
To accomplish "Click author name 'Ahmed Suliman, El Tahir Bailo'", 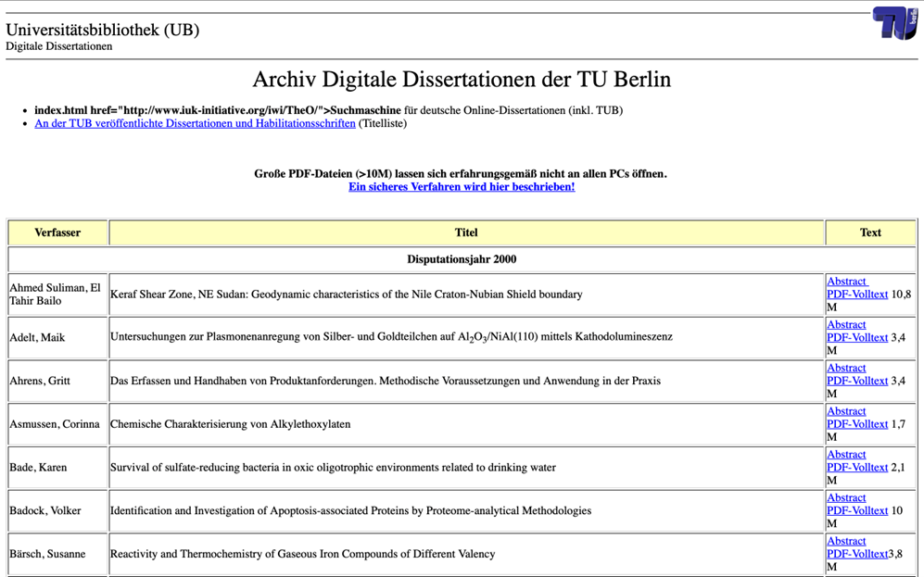I will 55,295.
